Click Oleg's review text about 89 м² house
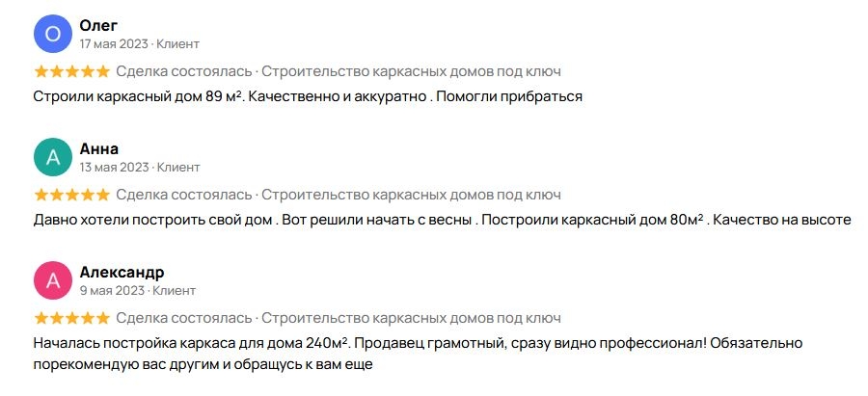The image size is (868, 396). point(309,96)
